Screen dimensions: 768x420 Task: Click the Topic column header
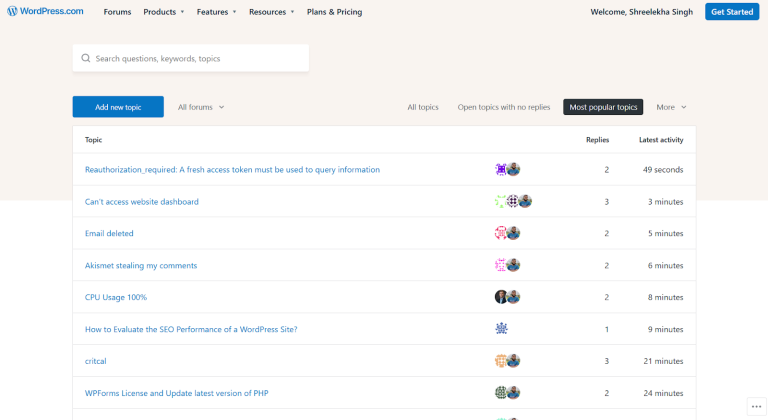click(93, 140)
